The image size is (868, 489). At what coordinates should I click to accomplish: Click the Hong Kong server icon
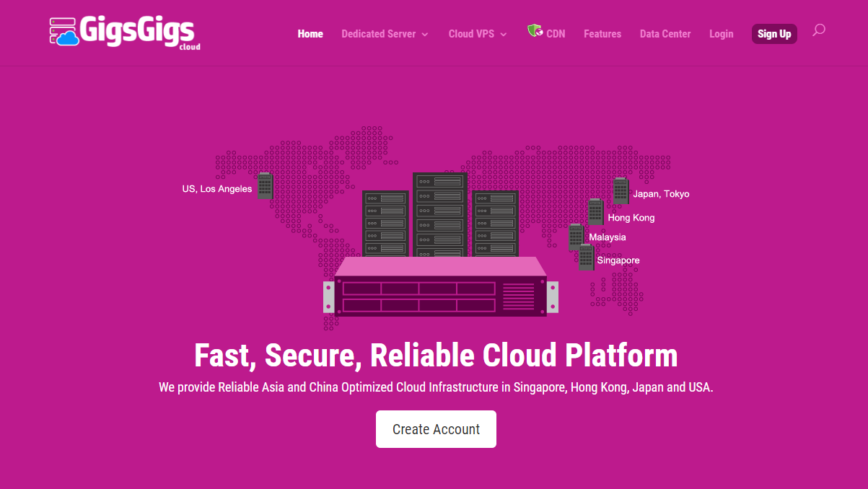595,212
